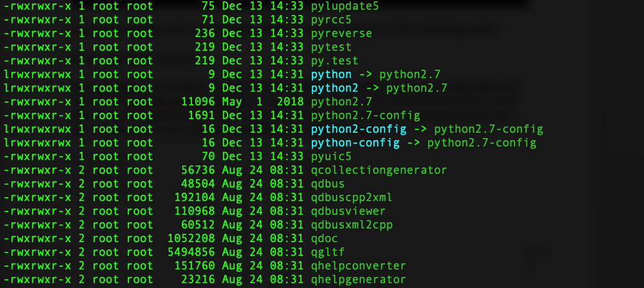Image resolution: width=644 pixels, height=288 pixels.
Task: Click the qdbuscpp2xml filename
Action: 351,197
